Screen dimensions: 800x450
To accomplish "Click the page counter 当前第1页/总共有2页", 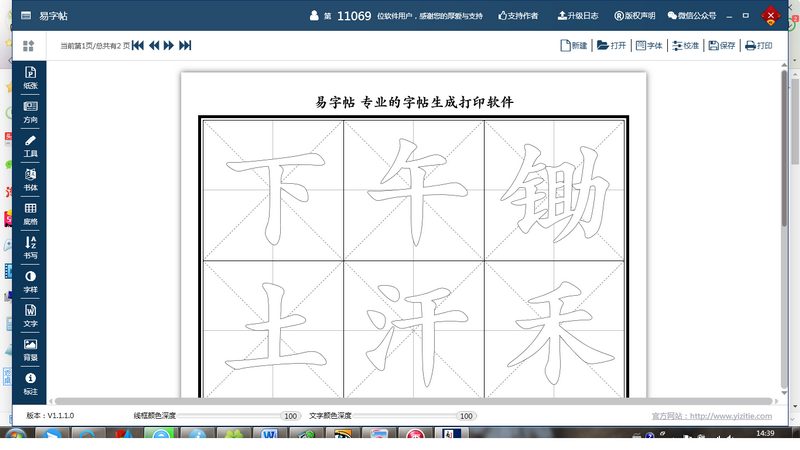I will pos(95,46).
